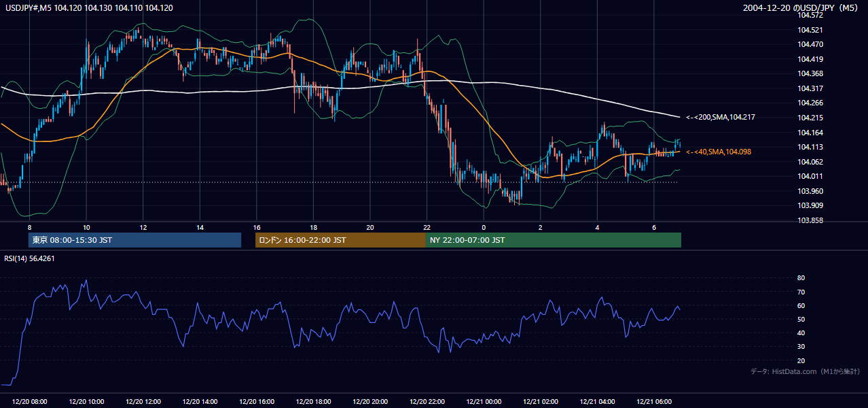This screenshot has width=868, height=408.
Task: Click price axis label 103.909
Action: click(x=811, y=205)
